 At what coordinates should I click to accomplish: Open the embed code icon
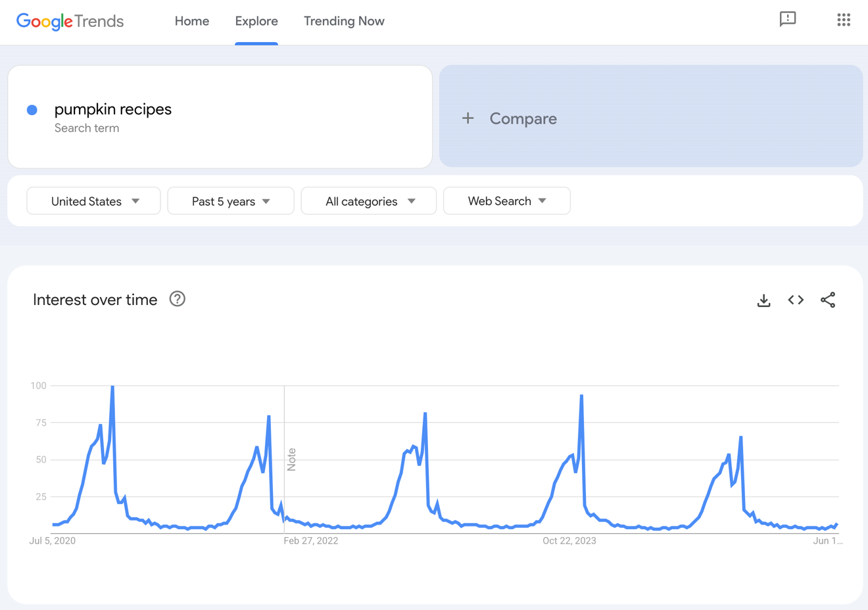point(796,300)
